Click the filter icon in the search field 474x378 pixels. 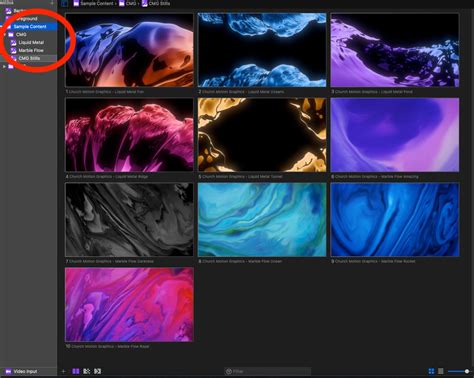(229, 371)
